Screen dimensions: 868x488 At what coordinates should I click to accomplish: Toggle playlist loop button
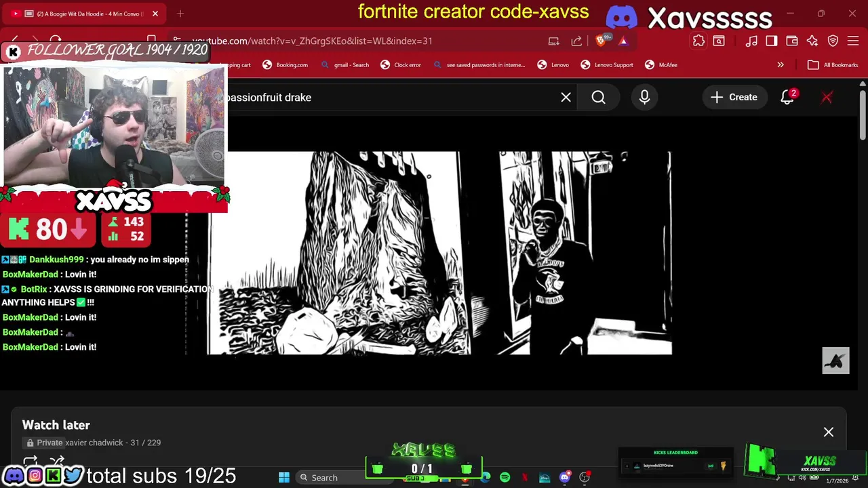pyautogui.click(x=30, y=462)
